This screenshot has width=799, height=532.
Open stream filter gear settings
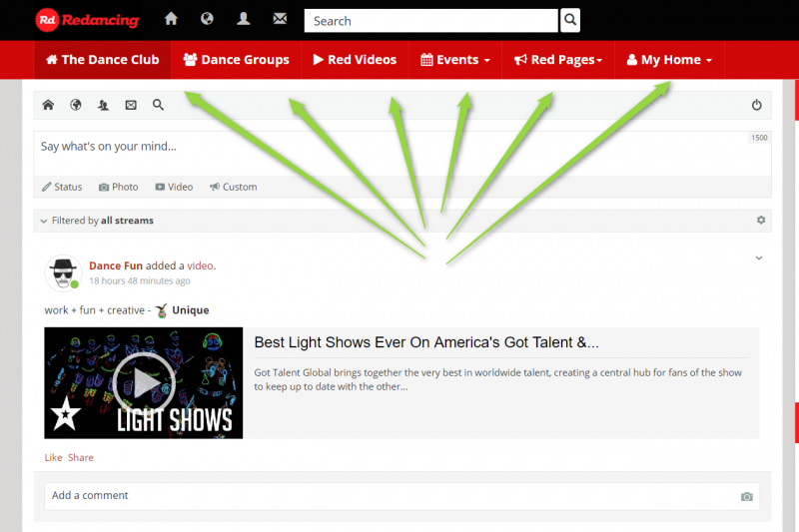point(761,220)
